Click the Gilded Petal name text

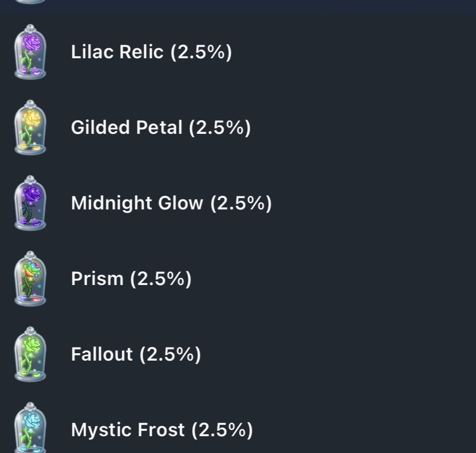click(x=126, y=128)
